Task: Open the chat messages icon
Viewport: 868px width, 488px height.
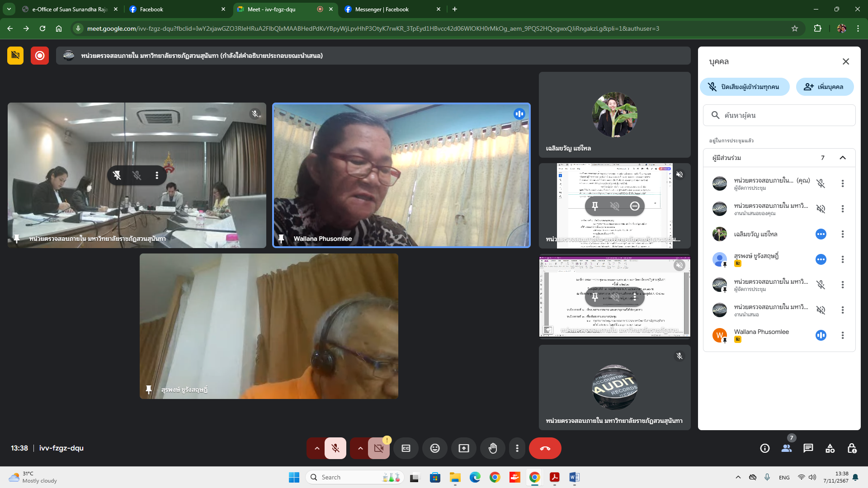Action: [x=808, y=448]
